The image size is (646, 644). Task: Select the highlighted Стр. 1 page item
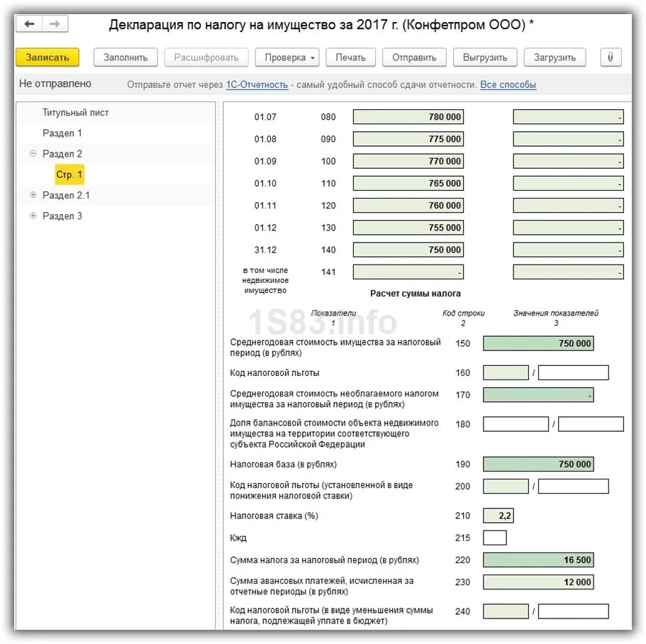(69, 174)
